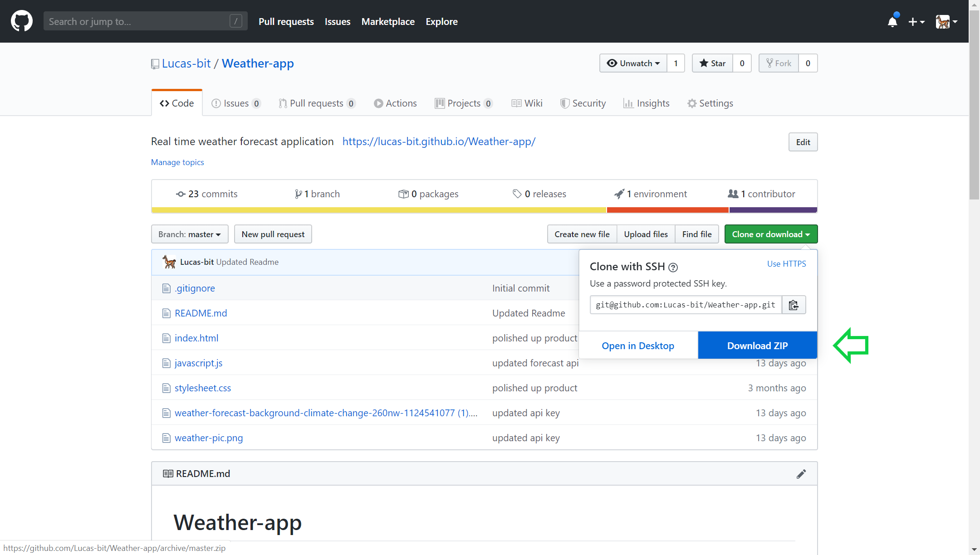Open the Updated Readme latest commit message
The width and height of the screenshot is (980, 555).
tap(247, 262)
